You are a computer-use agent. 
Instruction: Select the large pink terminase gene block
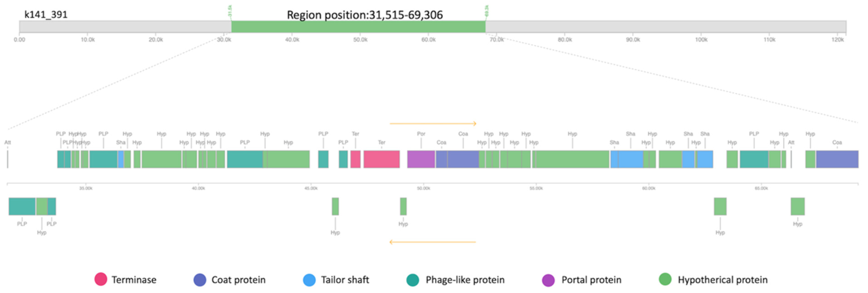pos(381,159)
